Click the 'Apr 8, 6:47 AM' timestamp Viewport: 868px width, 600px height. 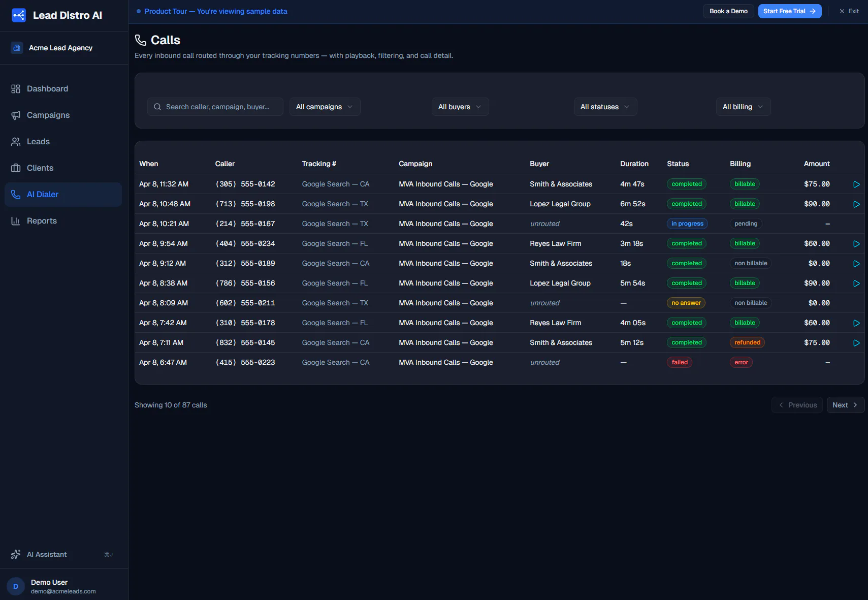[x=163, y=362]
